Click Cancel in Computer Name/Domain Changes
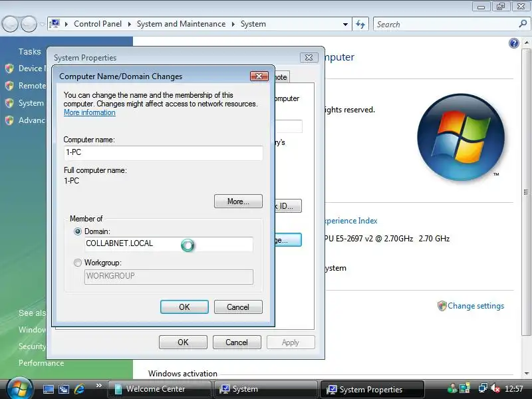Screen dimensions: 532x399 coord(238,307)
